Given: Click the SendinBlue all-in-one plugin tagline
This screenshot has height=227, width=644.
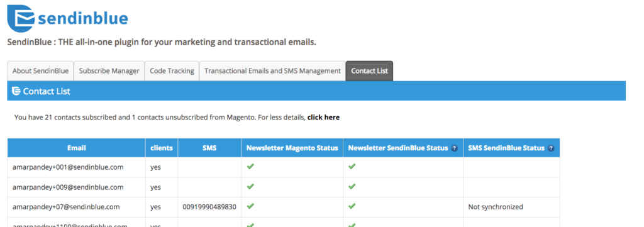Looking at the screenshot, I should [162, 42].
